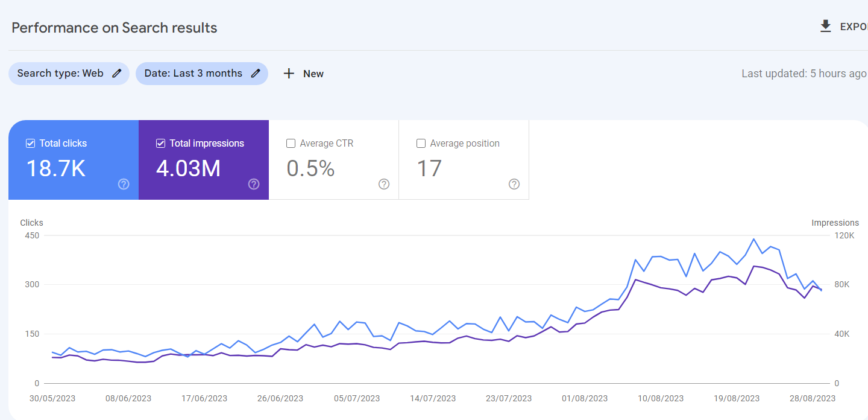Image resolution: width=868 pixels, height=420 pixels.
Task: Open the Date: Last 3 months filter
Action: click(x=193, y=74)
